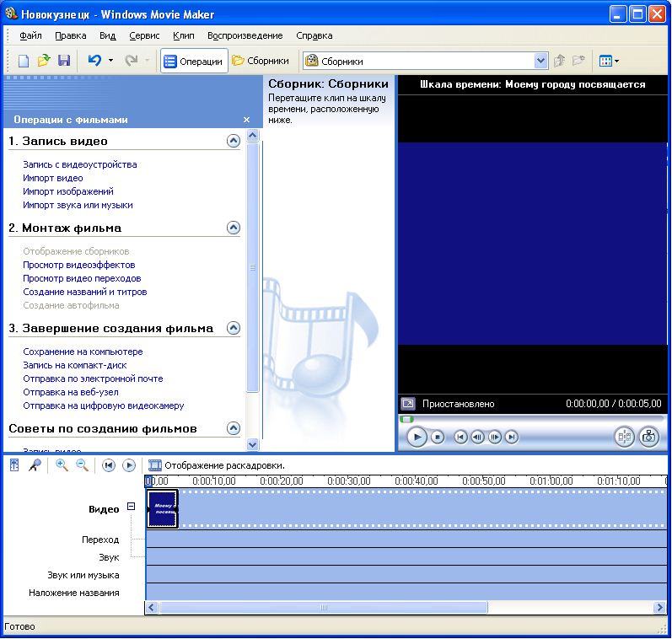Click the new collection folder icon
Screen dimensions: 672x639
(x=578, y=61)
